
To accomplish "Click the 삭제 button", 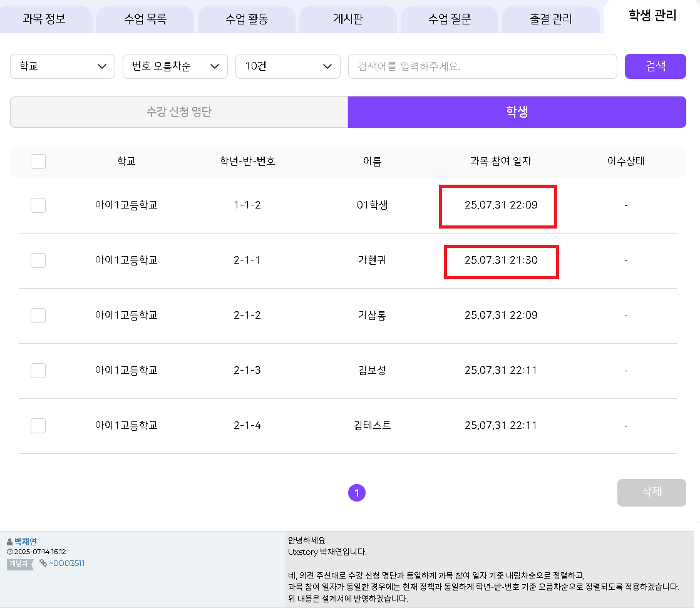I will [x=651, y=492].
